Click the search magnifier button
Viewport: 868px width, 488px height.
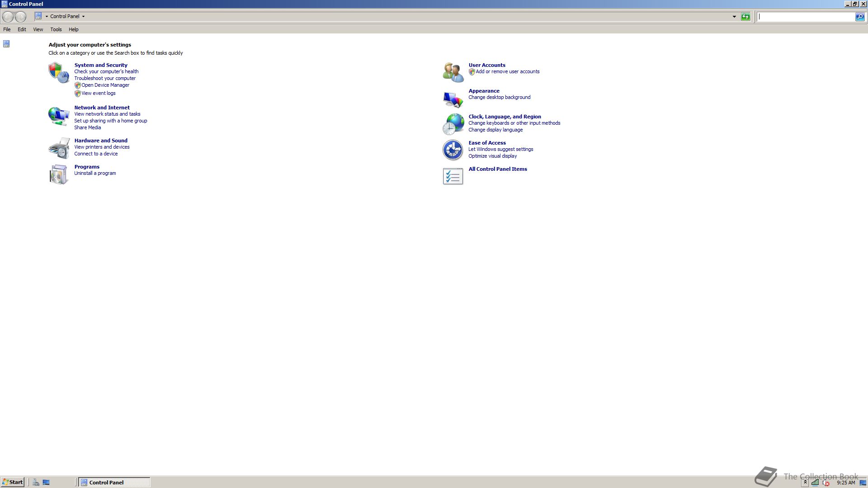pyautogui.click(x=860, y=17)
